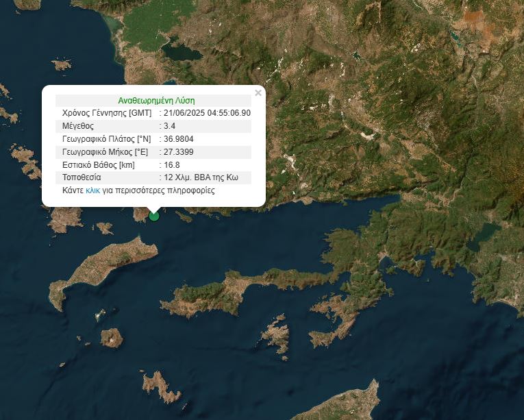
Task: Click the 'Γεωγραφικό Μήκος [°E]' label
Action: [105, 152]
